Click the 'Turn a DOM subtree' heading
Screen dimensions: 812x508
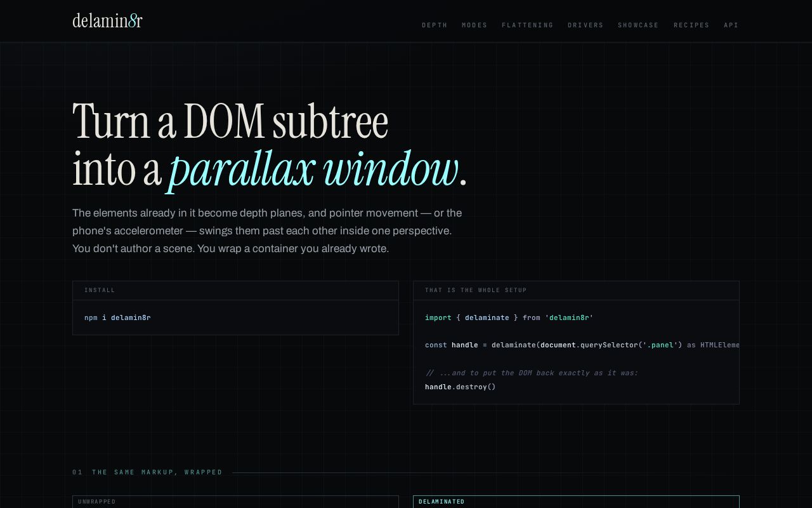click(x=230, y=121)
